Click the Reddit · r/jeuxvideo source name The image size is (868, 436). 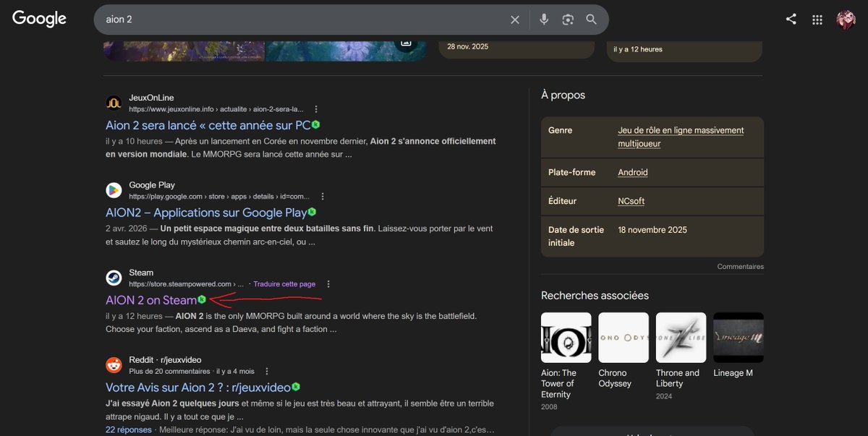pos(165,360)
